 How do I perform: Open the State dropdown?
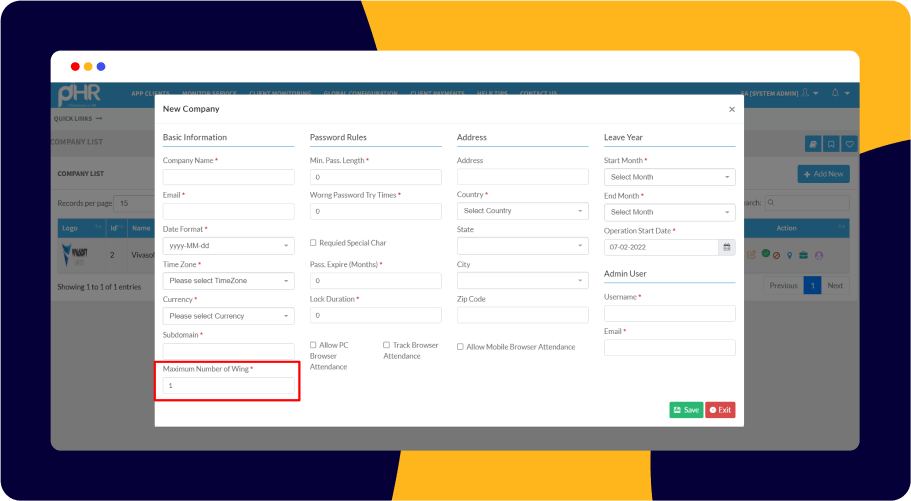(522, 246)
